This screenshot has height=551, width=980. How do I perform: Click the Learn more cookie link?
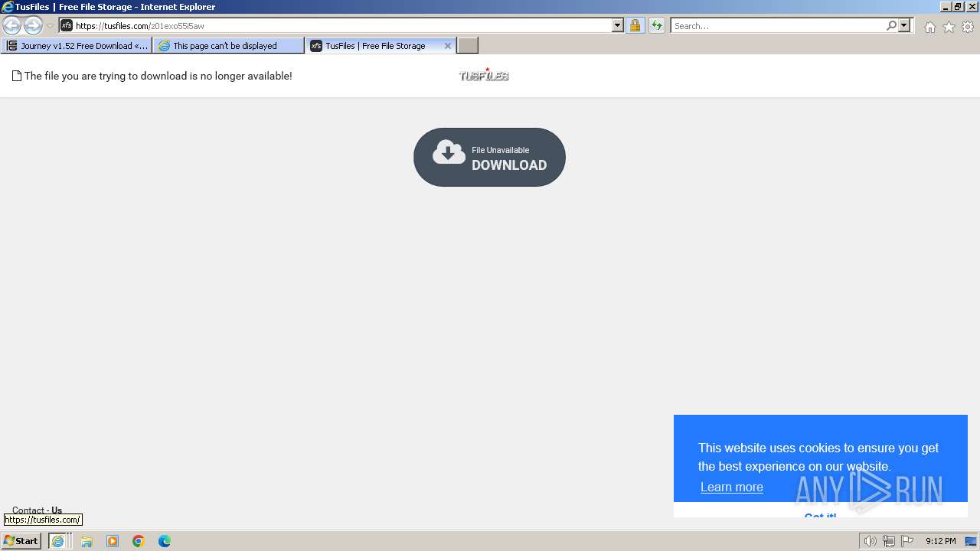coord(731,487)
